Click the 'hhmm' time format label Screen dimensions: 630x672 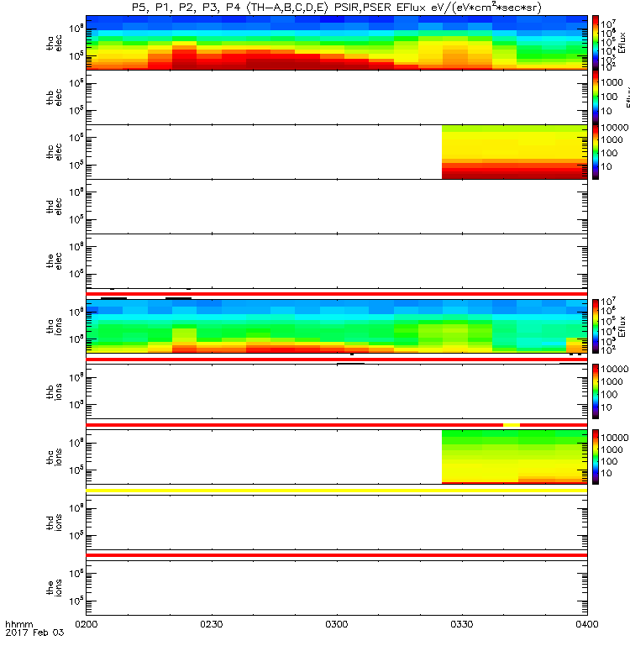19,624
